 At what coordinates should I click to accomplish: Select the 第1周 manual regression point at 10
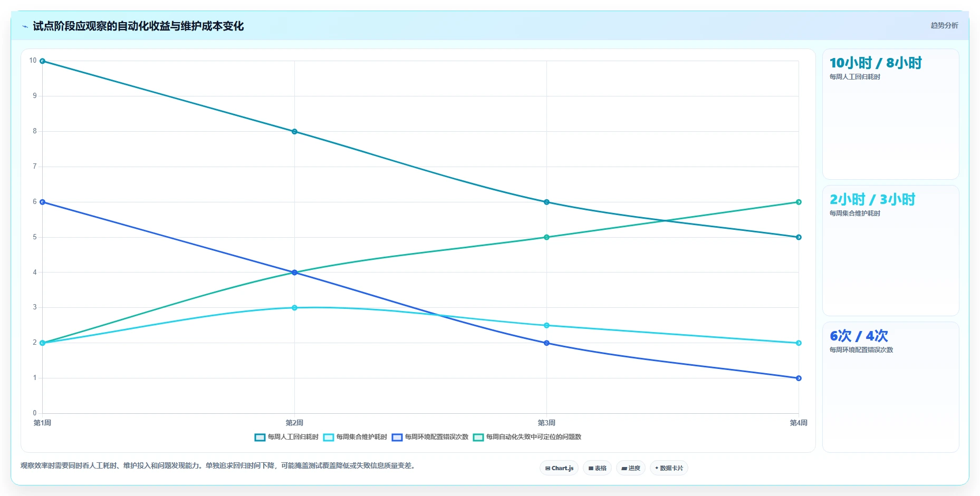[43, 61]
